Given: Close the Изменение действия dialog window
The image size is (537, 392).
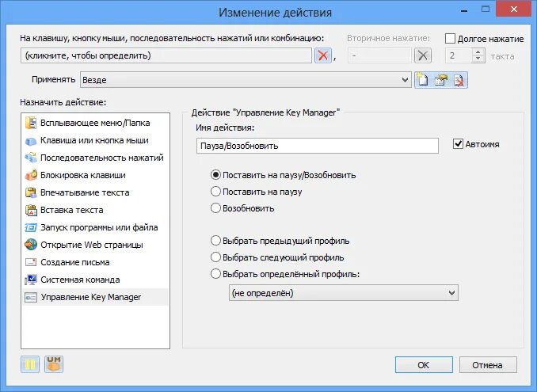Looking at the screenshot, I should pyautogui.click(x=514, y=10).
